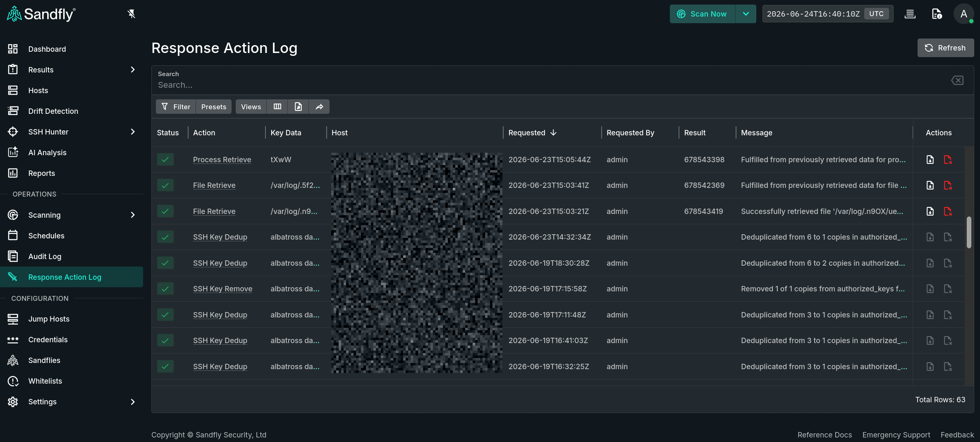Screen dimensions: 980x442
Task: Click the date-time display 2026-06-24T16:40:10Z
Action: click(x=813, y=14)
